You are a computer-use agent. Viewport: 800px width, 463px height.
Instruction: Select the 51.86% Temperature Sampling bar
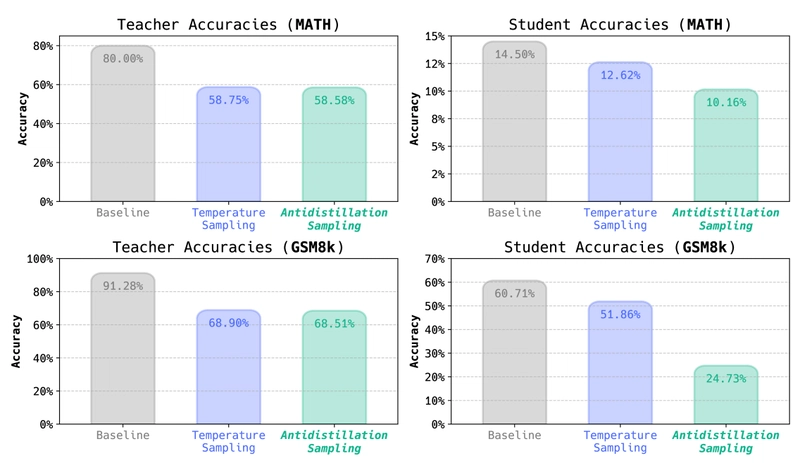[x=620, y=363]
